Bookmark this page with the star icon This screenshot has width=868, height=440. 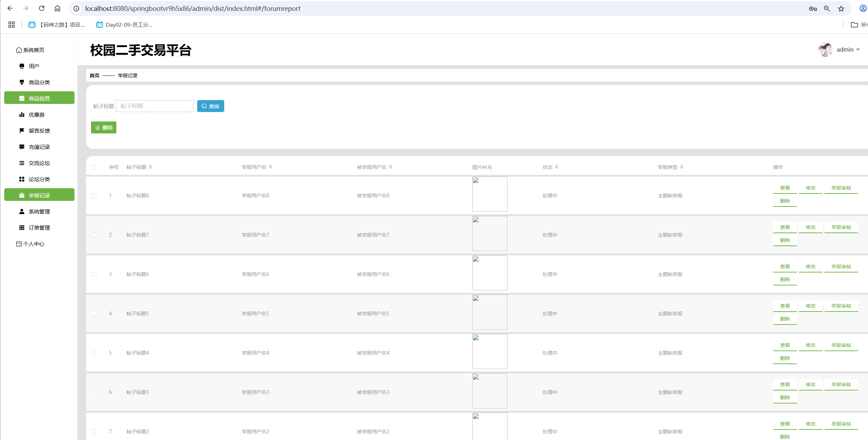tap(841, 8)
